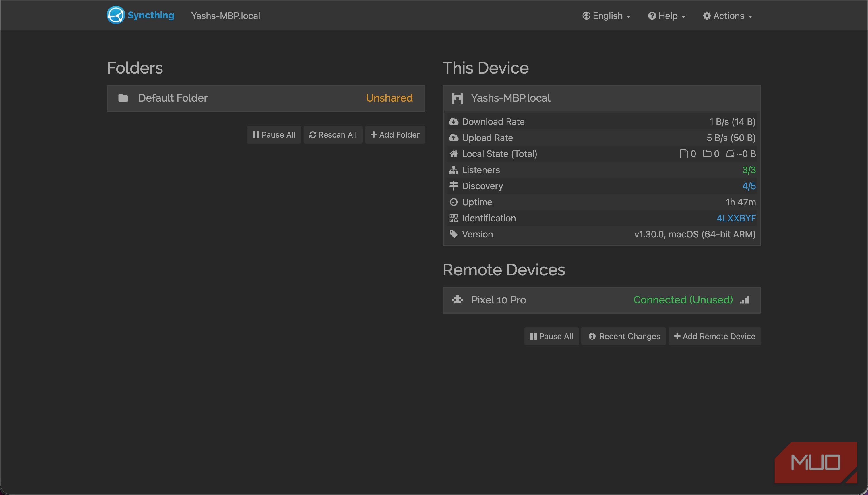This screenshot has height=495, width=868.
Task: Click the Connected (Unused) status text
Action: point(683,300)
